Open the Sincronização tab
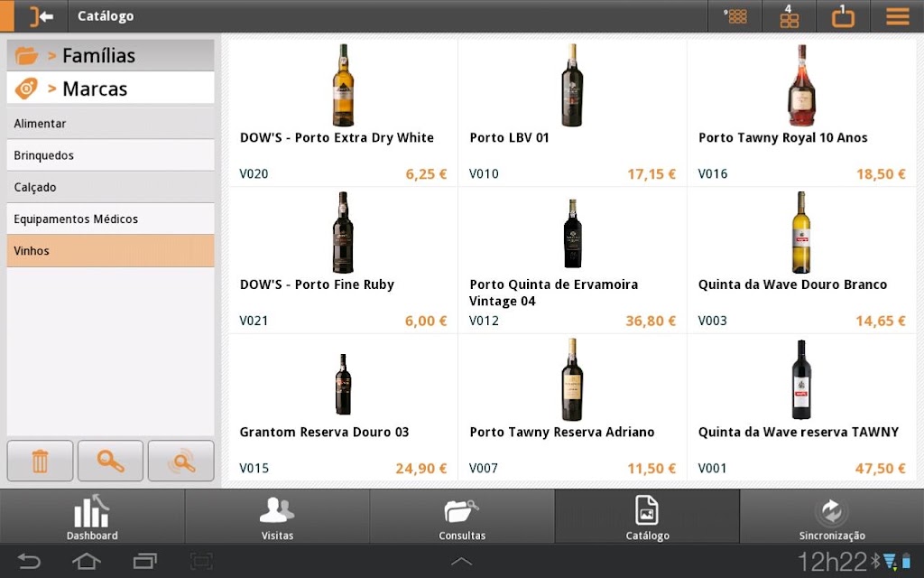The height and width of the screenshot is (578, 924). coord(832,516)
